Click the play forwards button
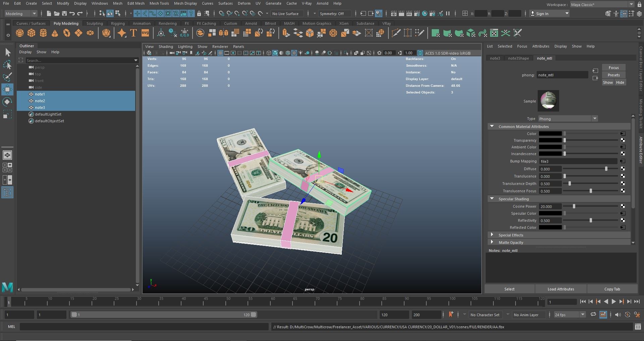644x341 pixels. click(x=614, y=301)
